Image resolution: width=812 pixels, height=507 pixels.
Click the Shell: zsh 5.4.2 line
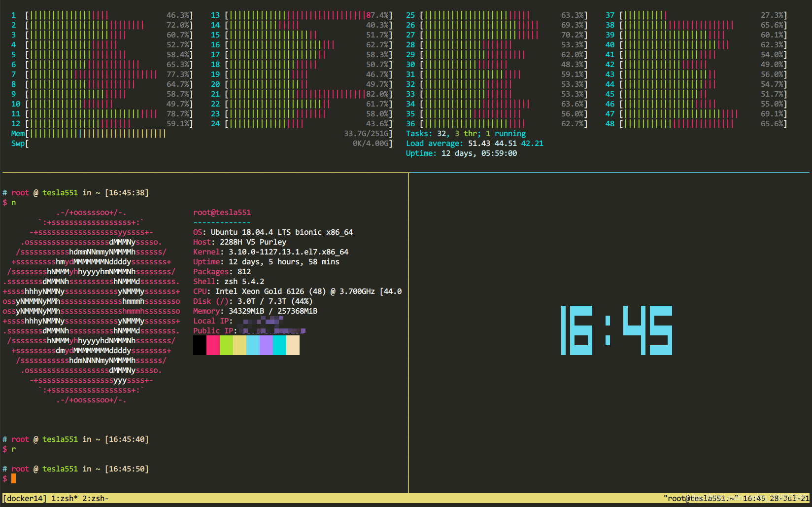tap(229, 282)
